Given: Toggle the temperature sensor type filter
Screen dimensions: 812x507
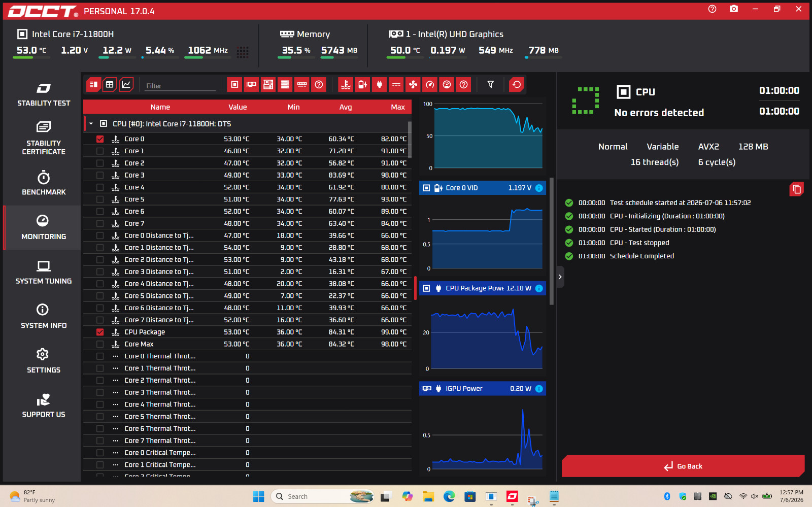Looking at the screenshot, I should click(x=346, y=85).
